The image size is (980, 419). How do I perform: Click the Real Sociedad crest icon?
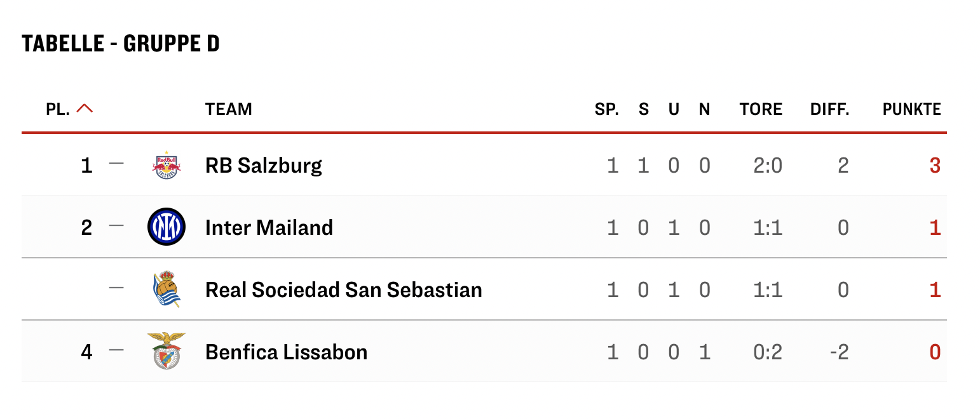pos(167,289)
